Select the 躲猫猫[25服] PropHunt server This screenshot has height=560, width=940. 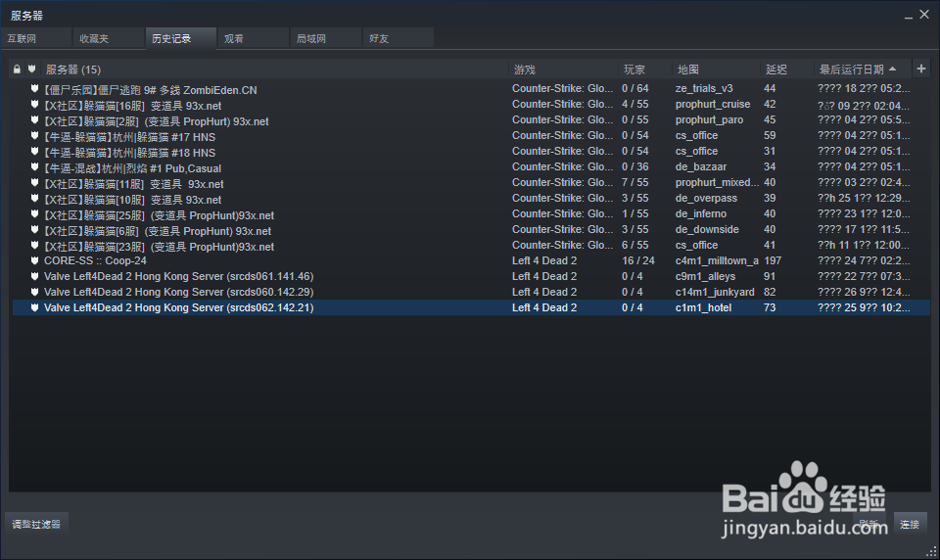[471, 213]
